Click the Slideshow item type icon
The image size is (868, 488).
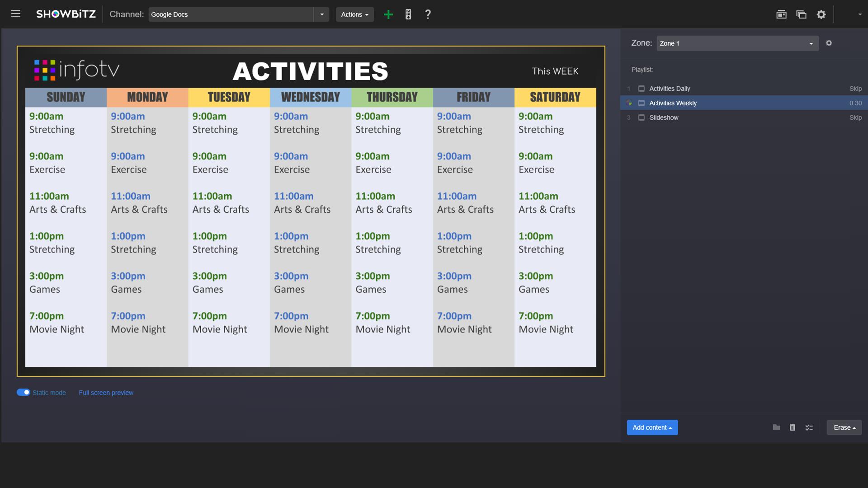pyautogui.click(x=641, y=117)
